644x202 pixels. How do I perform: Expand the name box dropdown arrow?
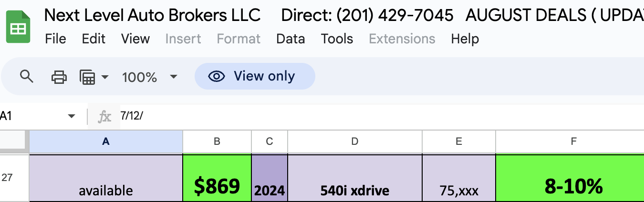(72, 116)
